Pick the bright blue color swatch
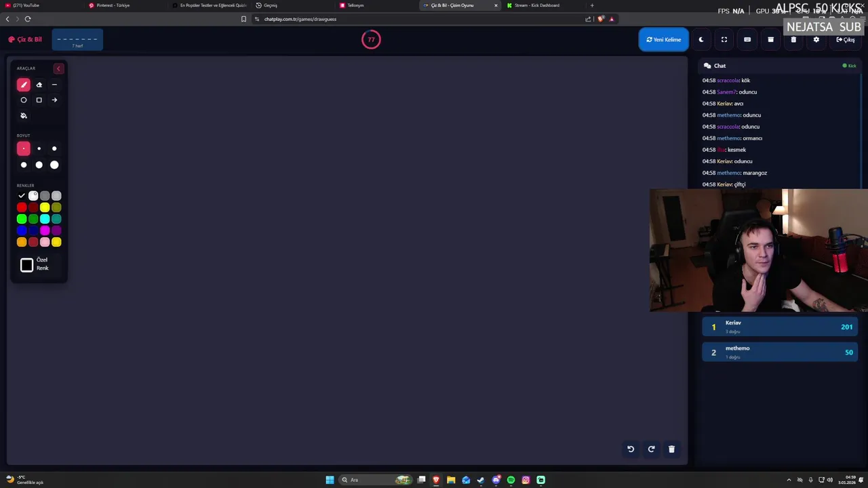Viewport: 868px width, 488px height. tap(22, 230)
